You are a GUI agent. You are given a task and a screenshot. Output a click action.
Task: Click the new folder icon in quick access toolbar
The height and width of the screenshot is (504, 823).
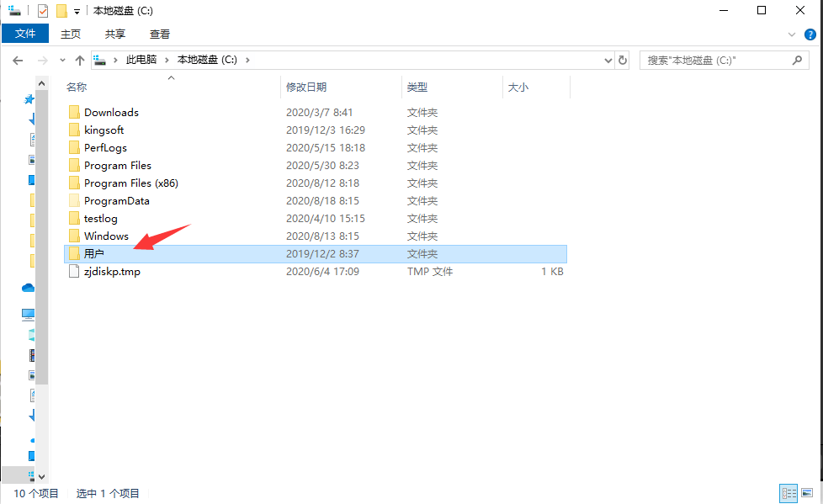click(61, 11)
